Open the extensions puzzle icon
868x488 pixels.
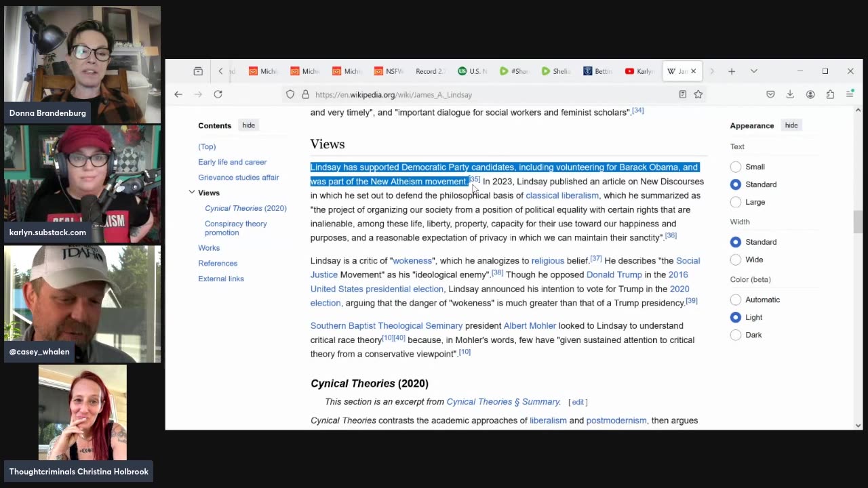pyautogui.click(x=830, y=94)
